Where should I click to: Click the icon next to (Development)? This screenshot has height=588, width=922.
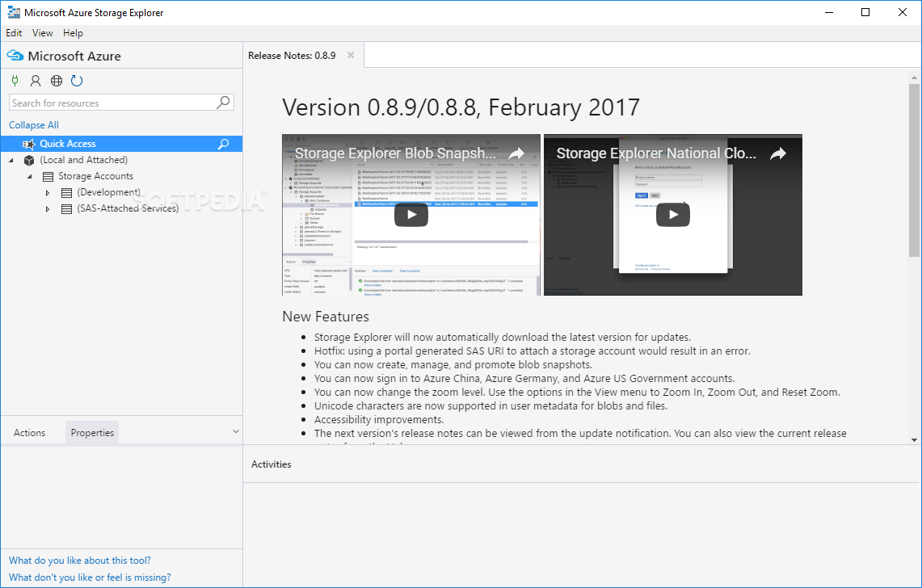66,192
